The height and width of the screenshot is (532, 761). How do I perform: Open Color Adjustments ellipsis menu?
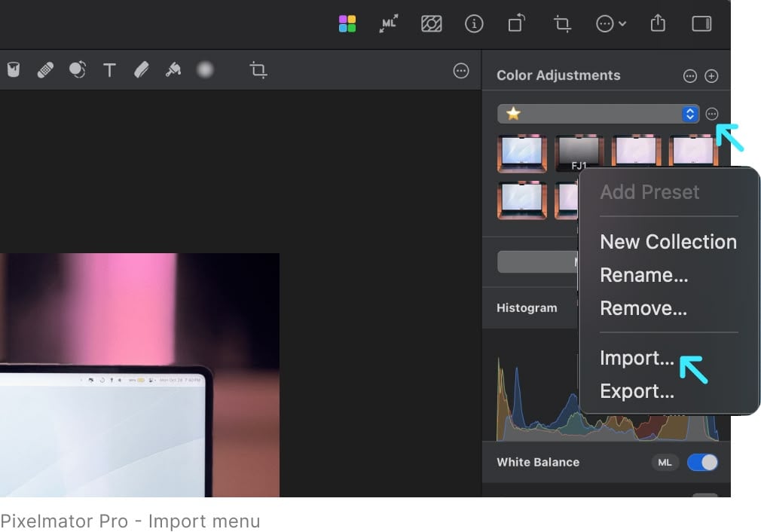click(689, 76)
